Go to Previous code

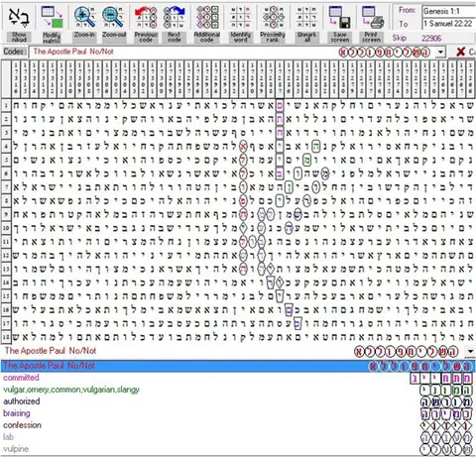[x=146, y=17]
